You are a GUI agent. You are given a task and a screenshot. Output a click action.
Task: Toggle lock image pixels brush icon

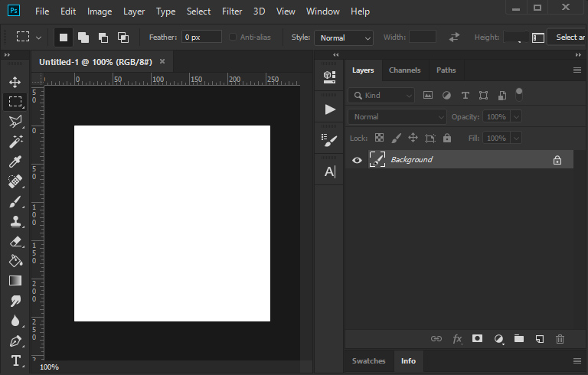coord(396,138)
